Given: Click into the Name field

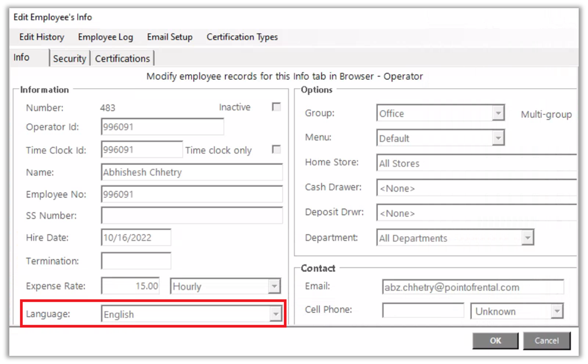Looking at the screenshot, I should click(x=192, y=172).
